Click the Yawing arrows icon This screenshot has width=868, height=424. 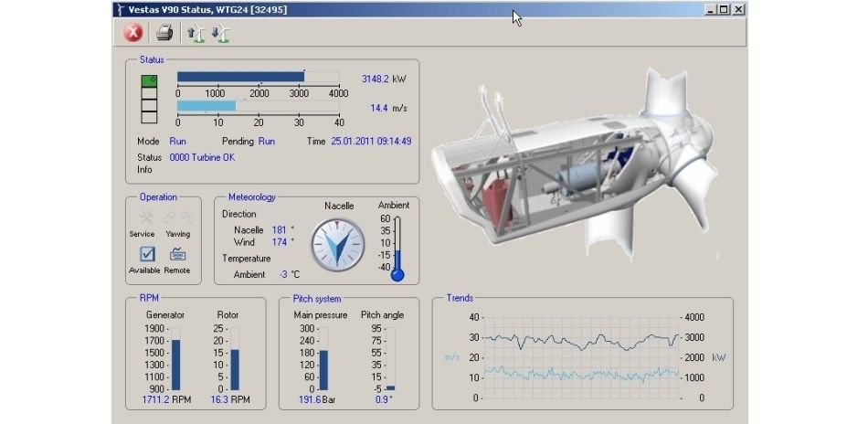pos(177,217)
